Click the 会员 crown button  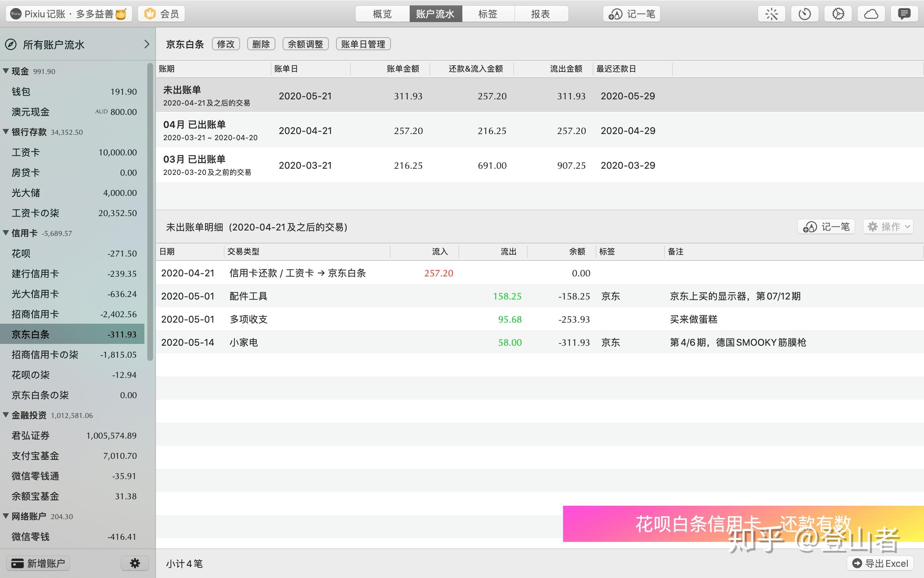coord(161,14)
